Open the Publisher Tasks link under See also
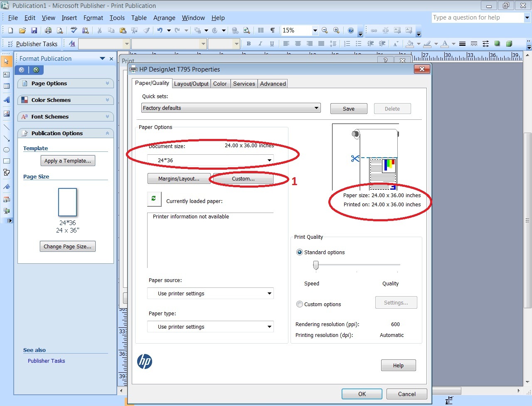 [47, 361]
